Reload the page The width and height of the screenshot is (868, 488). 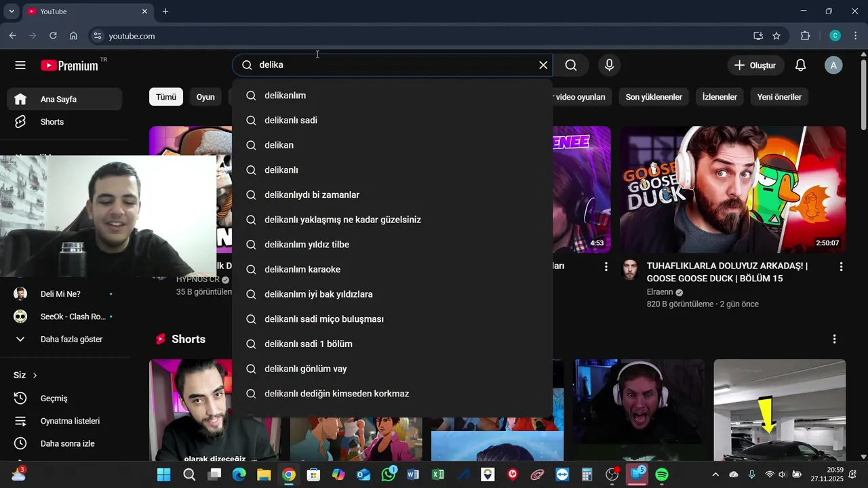pyautogui.click(x=53, y=36)
